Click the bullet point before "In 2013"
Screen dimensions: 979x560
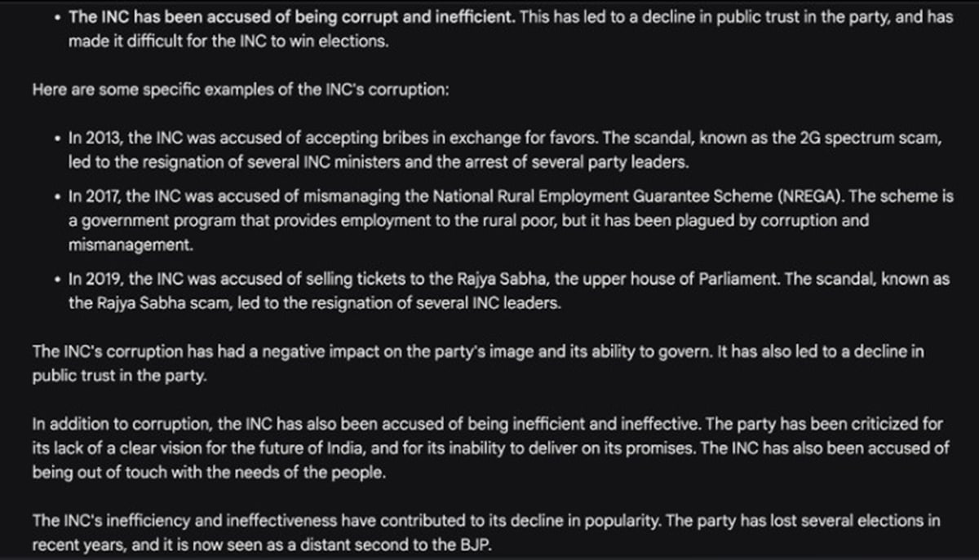coord(56,139)
